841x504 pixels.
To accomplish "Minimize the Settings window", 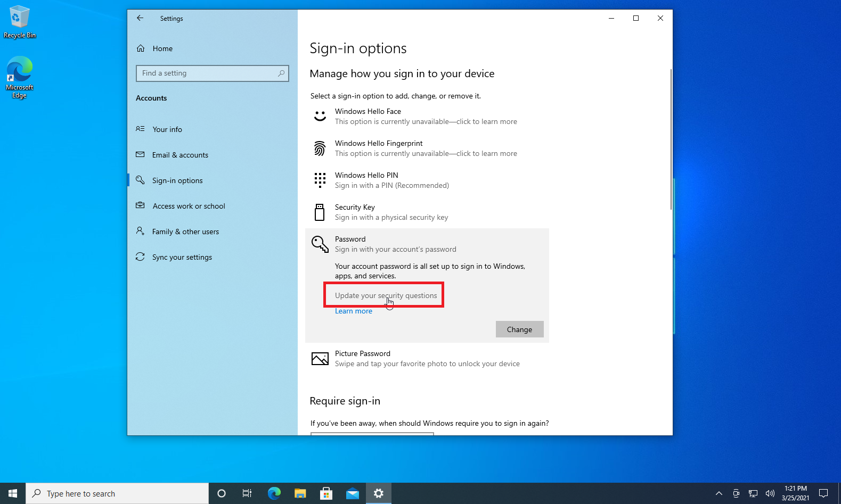I will (611, 18).
